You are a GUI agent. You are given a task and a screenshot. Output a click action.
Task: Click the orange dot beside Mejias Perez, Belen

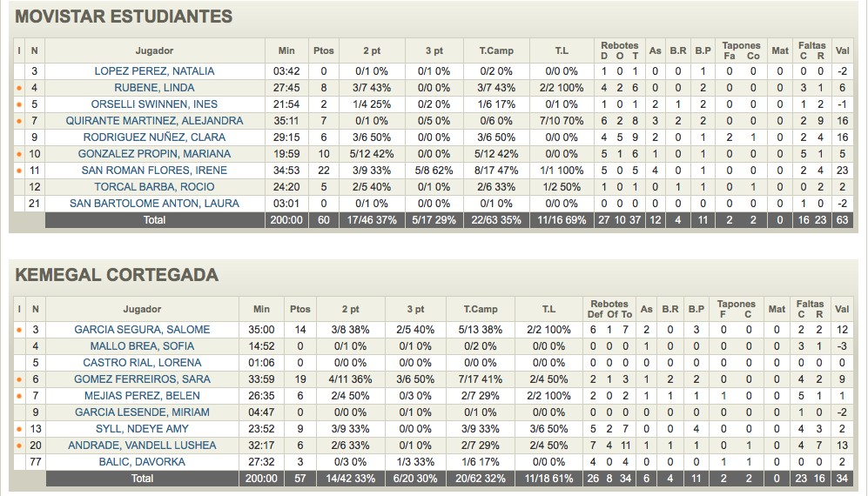[x=19, y=397]
